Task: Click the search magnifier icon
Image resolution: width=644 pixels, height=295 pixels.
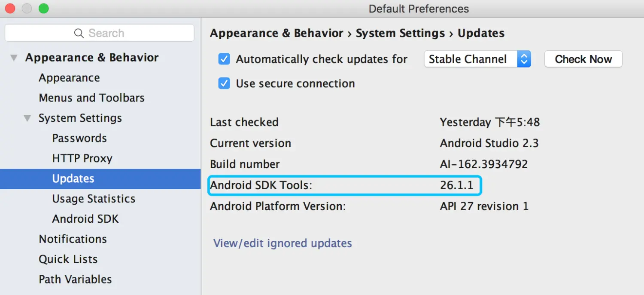Action: (79, 33)
